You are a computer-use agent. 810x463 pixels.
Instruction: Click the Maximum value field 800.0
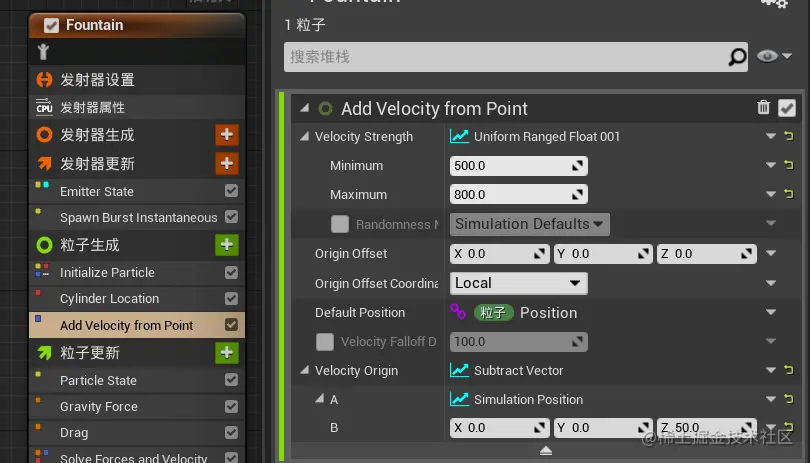(519, 195)
